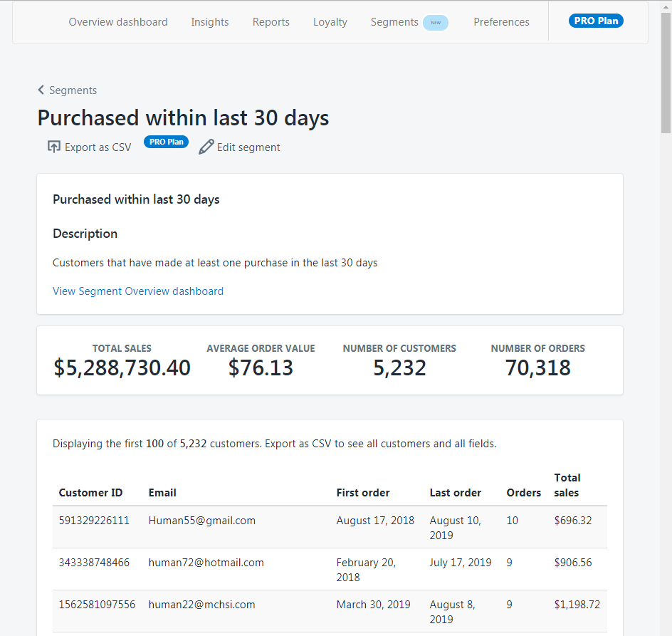Screen dimensions: 672x636
Task: Click the PRO Plan badge beside Export as CSV
Action: 166,142
